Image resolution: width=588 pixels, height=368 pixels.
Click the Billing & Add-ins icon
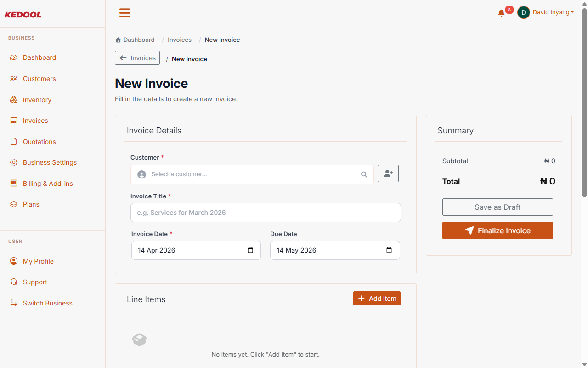[x=14, y=184]
